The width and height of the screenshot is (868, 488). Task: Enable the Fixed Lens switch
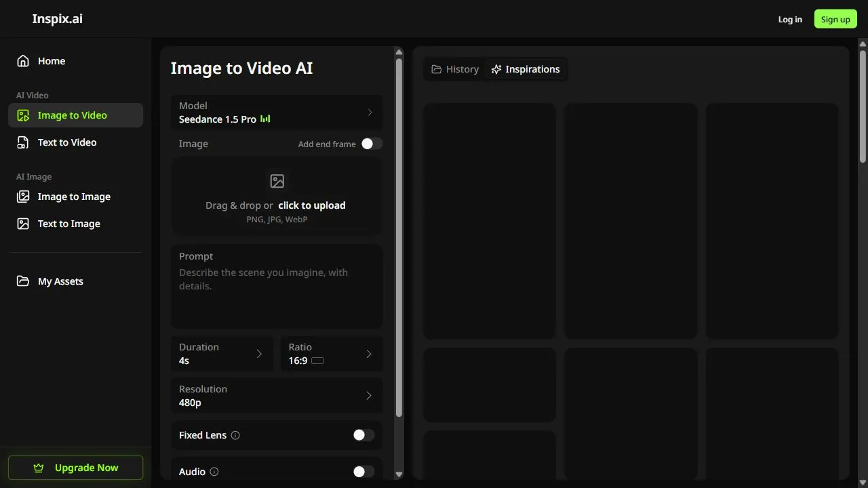click(363, 435)
